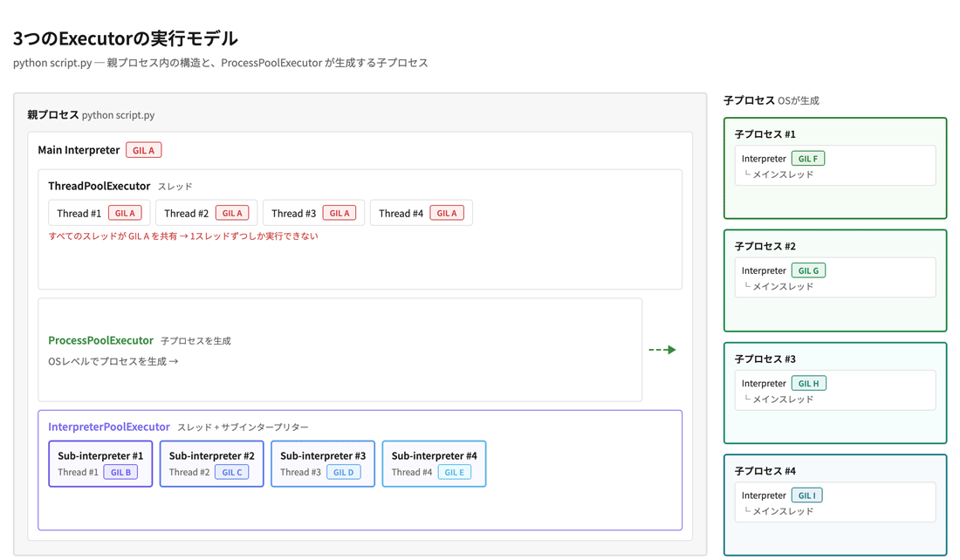The image size is (960, 560).
Task: Click the GIL H badge in 子プロセス #3
Action: tap(808, 384)
